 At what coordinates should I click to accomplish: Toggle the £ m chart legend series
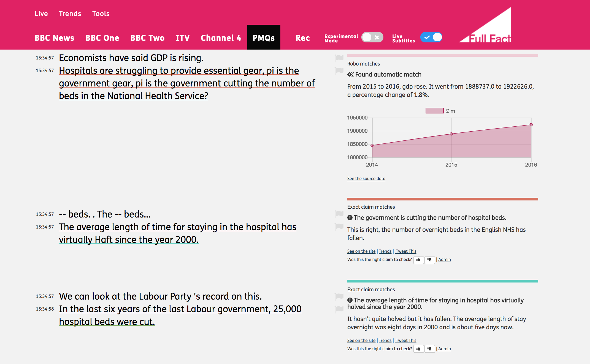[x=434, y=111]
